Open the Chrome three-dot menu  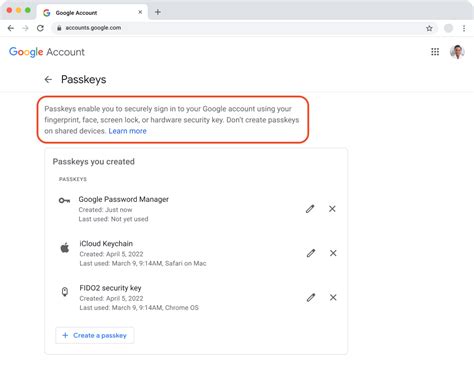coord(464,28)
